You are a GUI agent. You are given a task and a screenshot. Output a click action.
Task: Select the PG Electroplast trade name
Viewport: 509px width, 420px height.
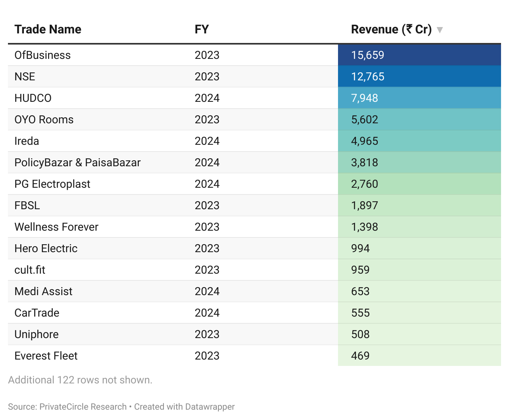(x=52, y=184)
